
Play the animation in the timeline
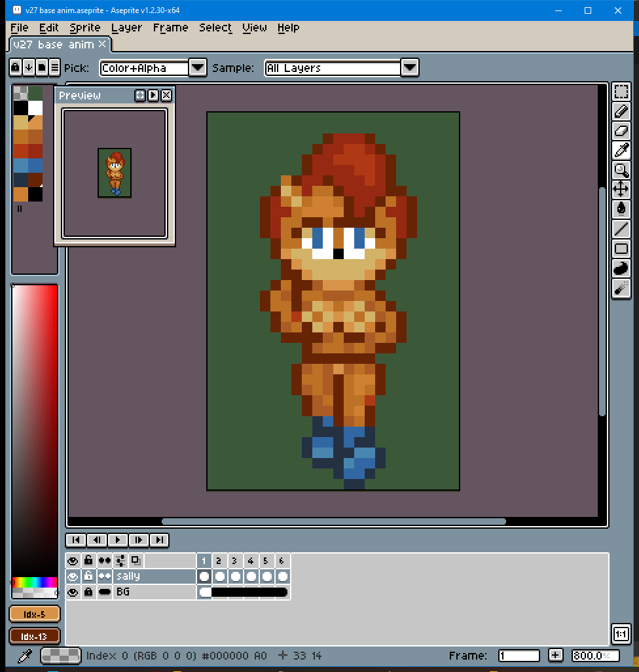[x=117, y=540]
